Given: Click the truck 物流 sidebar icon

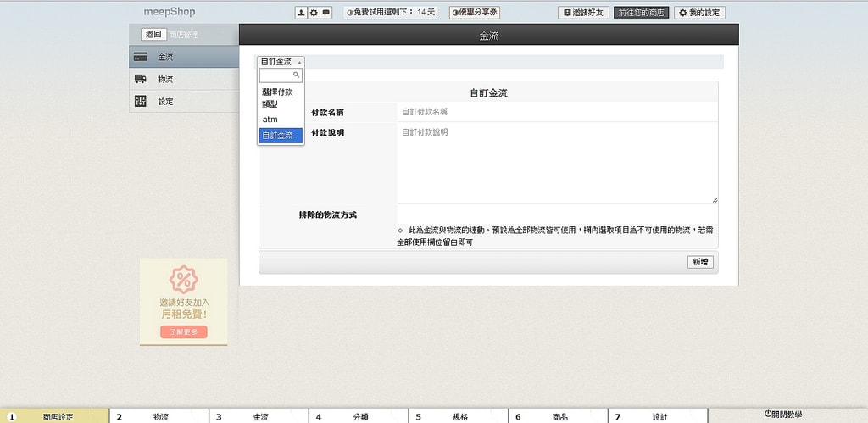Looking at the screenshot, I should (141, 80).
